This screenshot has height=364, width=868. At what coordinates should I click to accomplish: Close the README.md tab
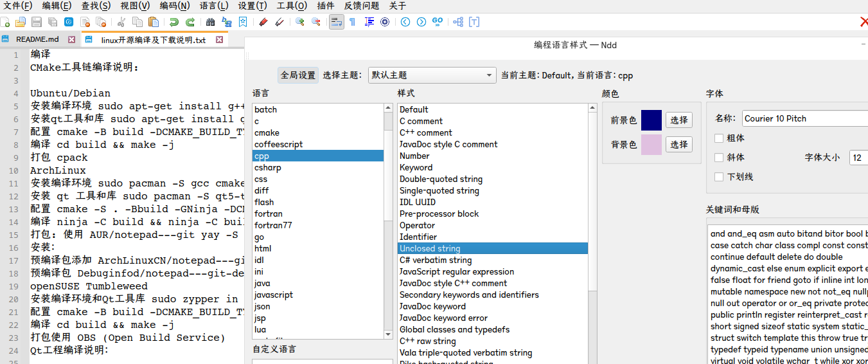pos(72,40)
